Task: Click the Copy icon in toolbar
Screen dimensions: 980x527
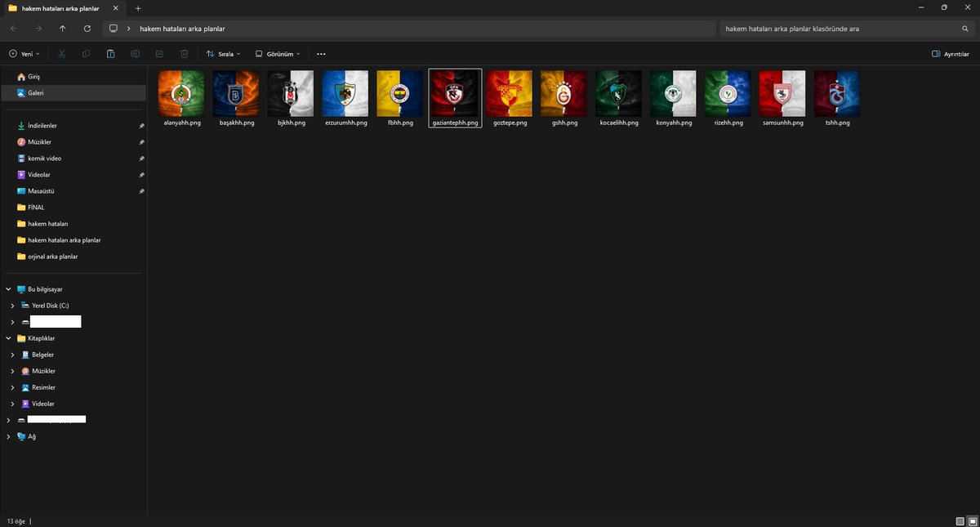Action: coord(86,54)
